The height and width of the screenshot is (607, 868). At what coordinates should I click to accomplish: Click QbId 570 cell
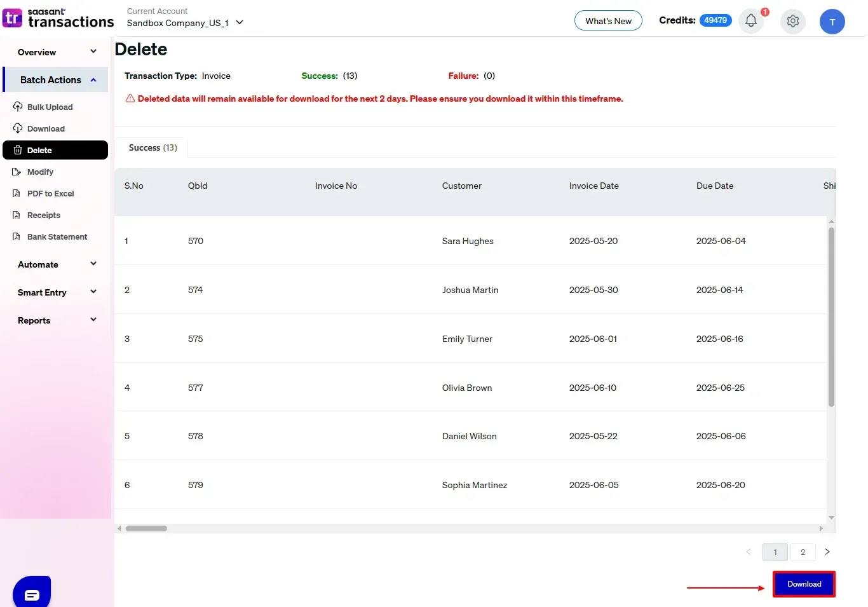(x=195, y=241)
